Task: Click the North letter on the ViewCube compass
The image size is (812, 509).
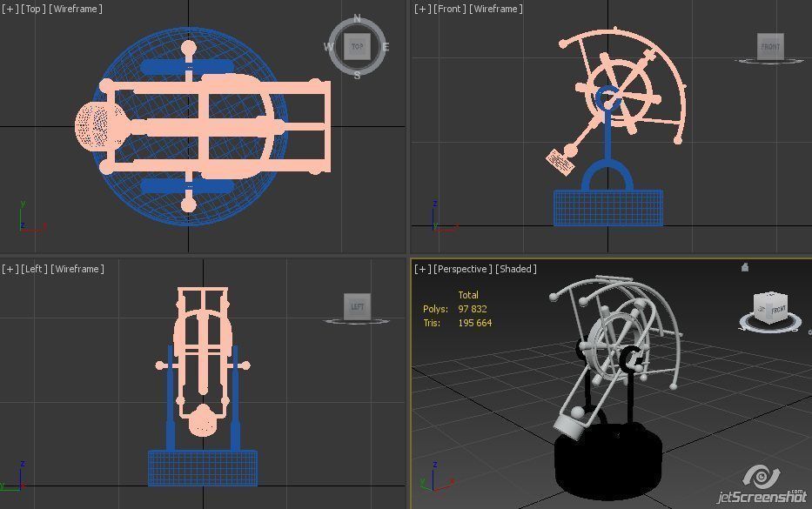Action: pos(357,17)
